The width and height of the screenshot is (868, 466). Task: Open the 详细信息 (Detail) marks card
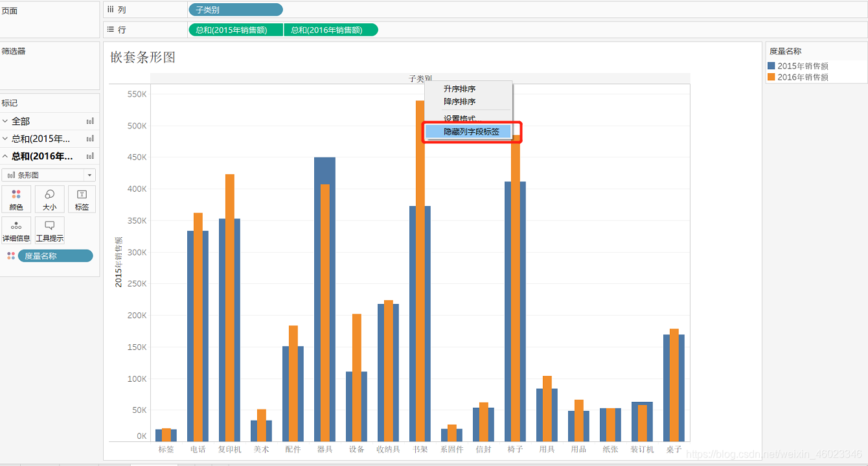click(x=16, y=230)
